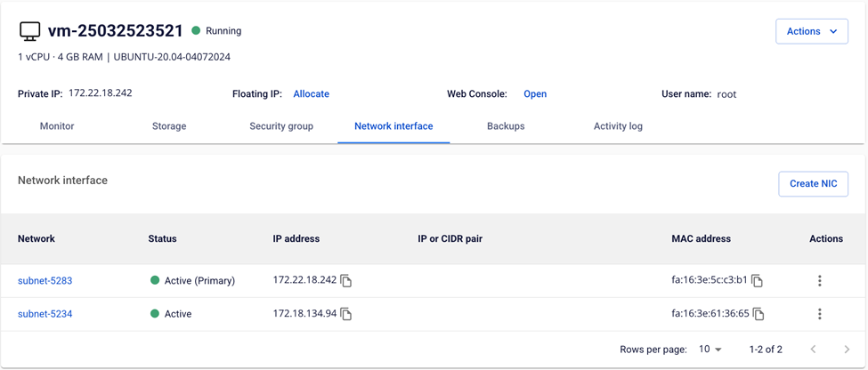Open the Web Console link

pos(535,94)
